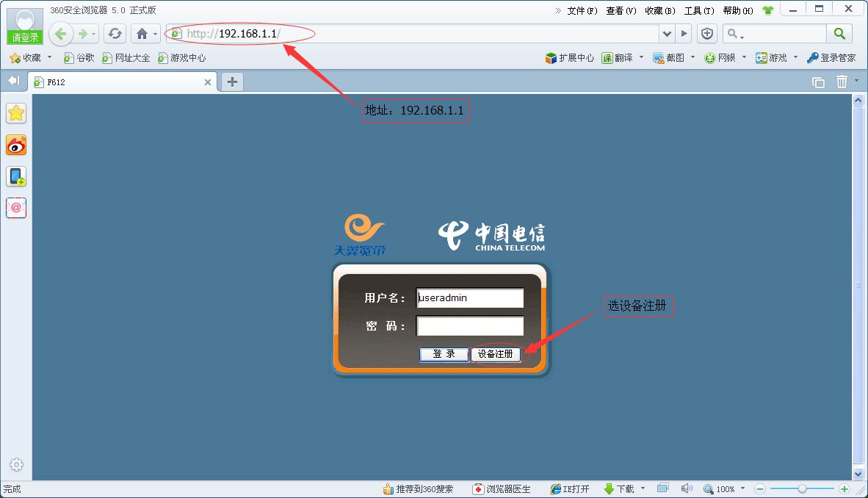Toggle the sidebar collapse arrow icon
Image resolution: width=868 pixels, height=498 pixels.
14,81
